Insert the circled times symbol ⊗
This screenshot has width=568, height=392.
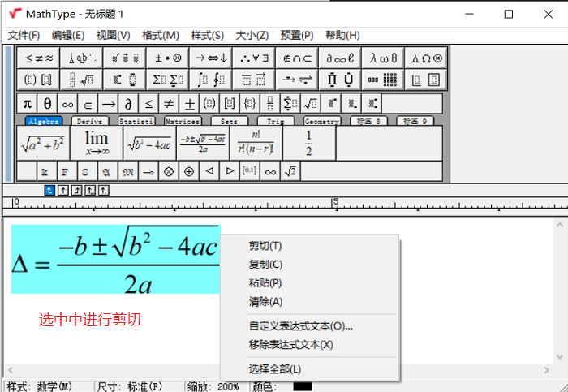169,171
